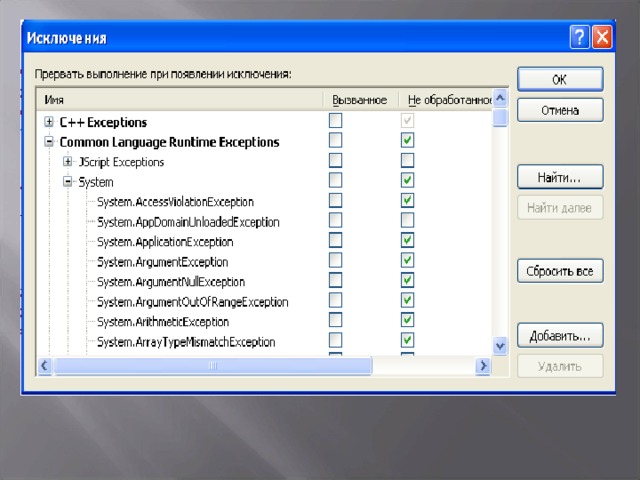The image size is (640, 480).
Task: Enable Вызванное checkbox for System.AccessViolationException
Action: pyautogui.click(x=336, y=200)
